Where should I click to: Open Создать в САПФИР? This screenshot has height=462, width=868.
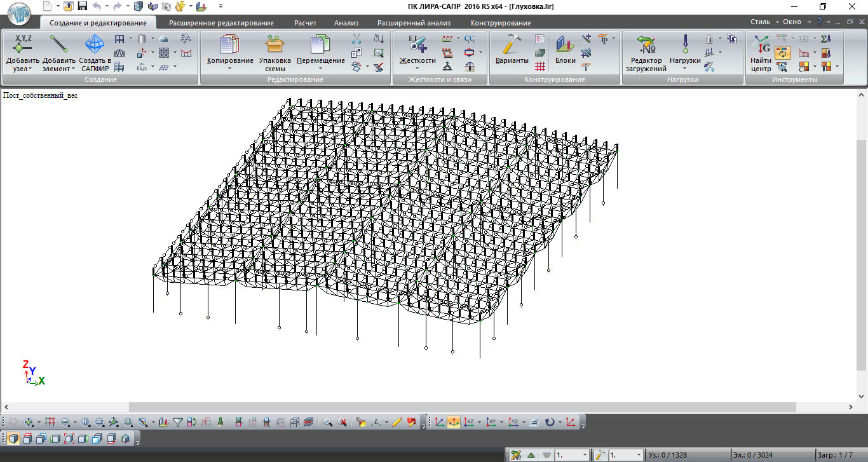pos(95,52)
